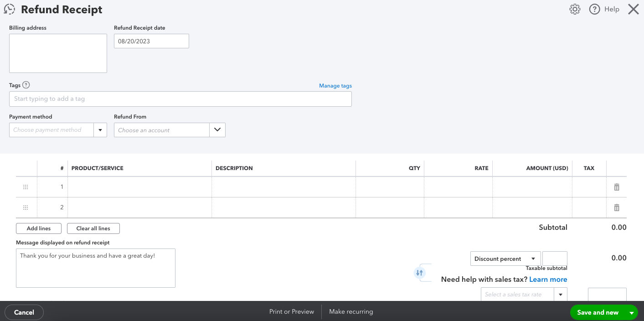Delete line 1 with trash icon
Screen dimensions: 644x321
click(x=617, y=187)
